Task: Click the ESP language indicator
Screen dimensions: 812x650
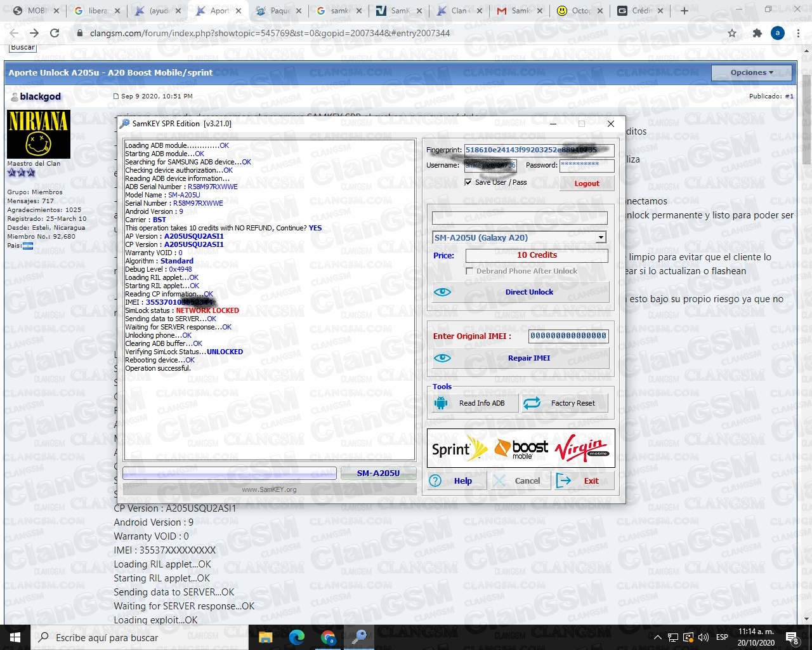Action: (x=722, y=637)
